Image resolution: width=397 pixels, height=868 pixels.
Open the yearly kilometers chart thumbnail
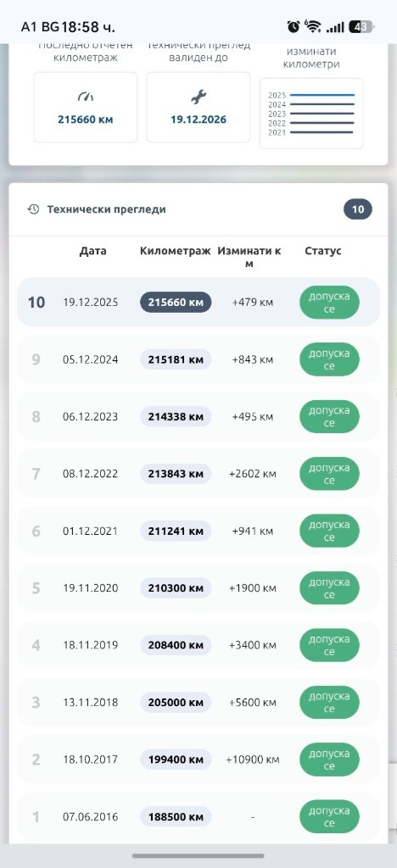click(x=311, y=114)
